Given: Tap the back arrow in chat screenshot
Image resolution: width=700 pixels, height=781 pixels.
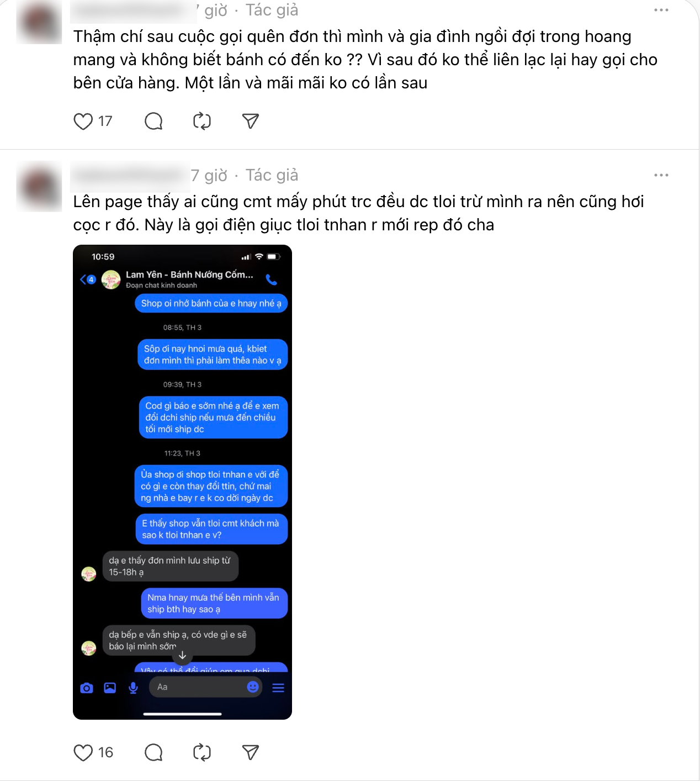Looking at the screenshot, I should (x=84, y=279).
